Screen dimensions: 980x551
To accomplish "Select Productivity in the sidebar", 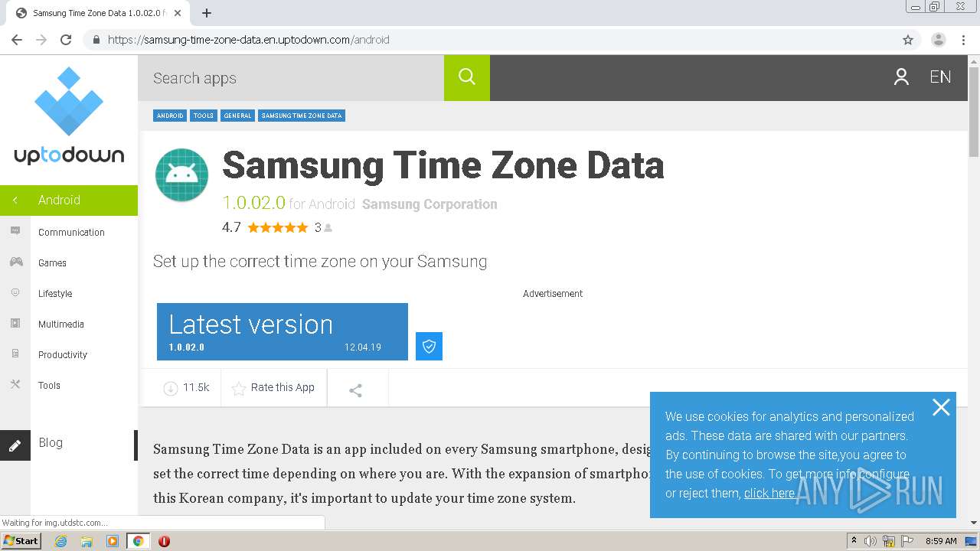I will pos(63,354).
